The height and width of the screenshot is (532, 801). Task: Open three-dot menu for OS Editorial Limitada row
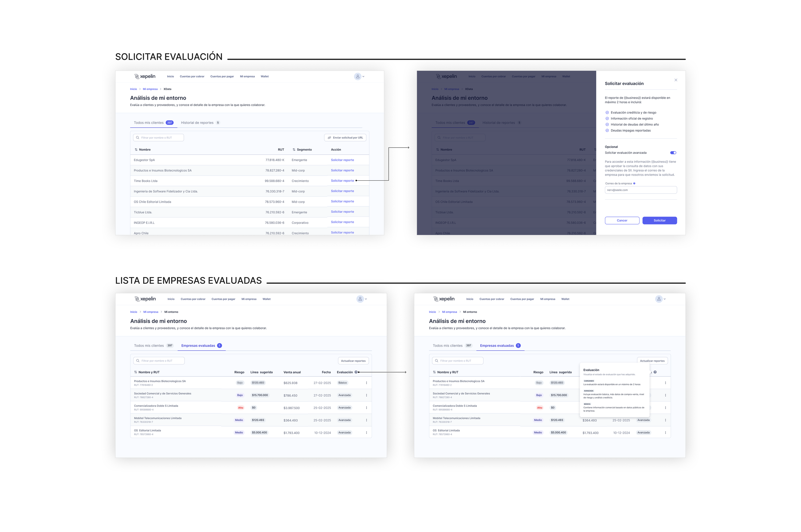366,433
